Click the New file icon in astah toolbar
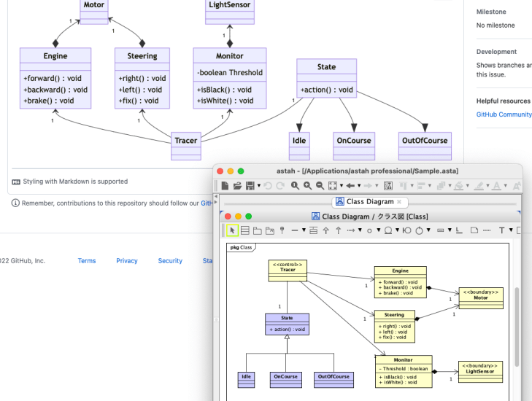The image size is (532, 401). tap(225, 186)
